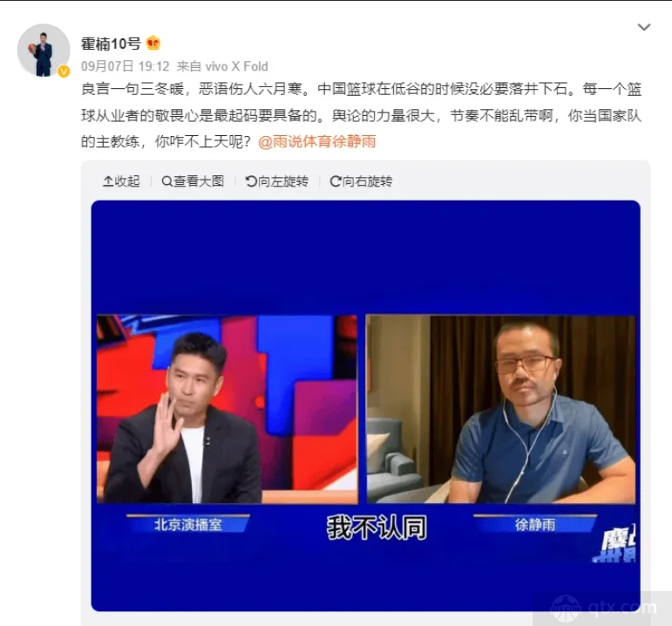This screenshot has width=672, height=626.
Task: Open the username link 霍楠10号
Action: [111, 44]
